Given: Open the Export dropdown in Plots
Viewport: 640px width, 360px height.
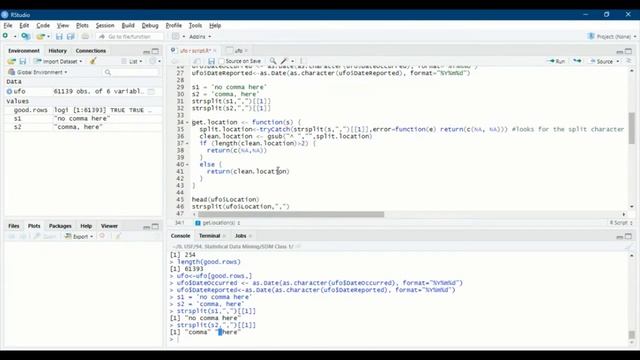Looking at the screenshot, I should 79,236.
